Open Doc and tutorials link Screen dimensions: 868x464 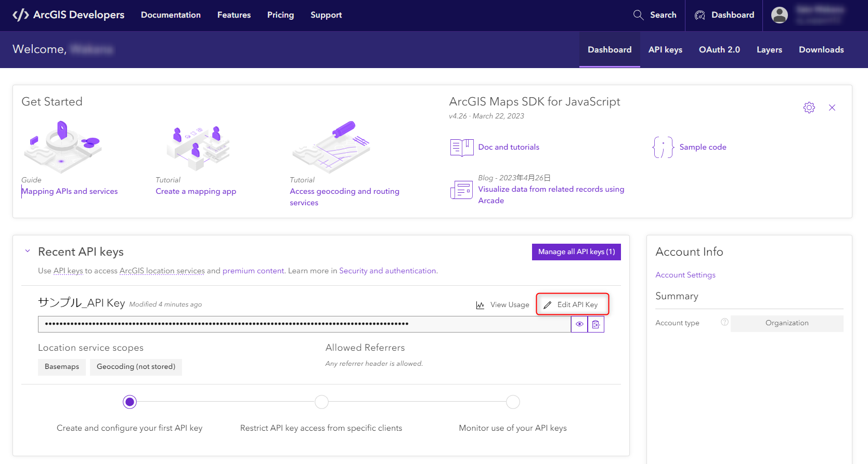point(509,147)
